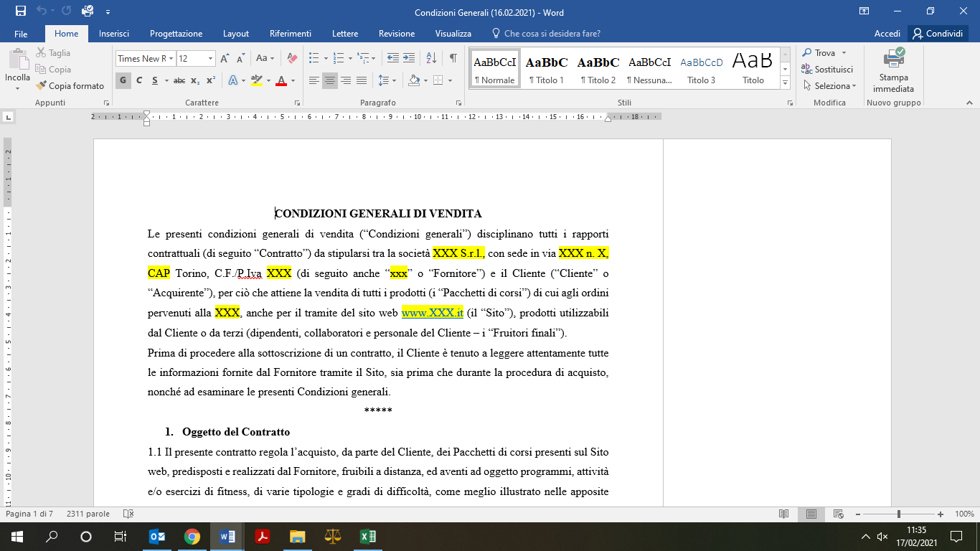Click the zoom slider handle

[899, 514]
